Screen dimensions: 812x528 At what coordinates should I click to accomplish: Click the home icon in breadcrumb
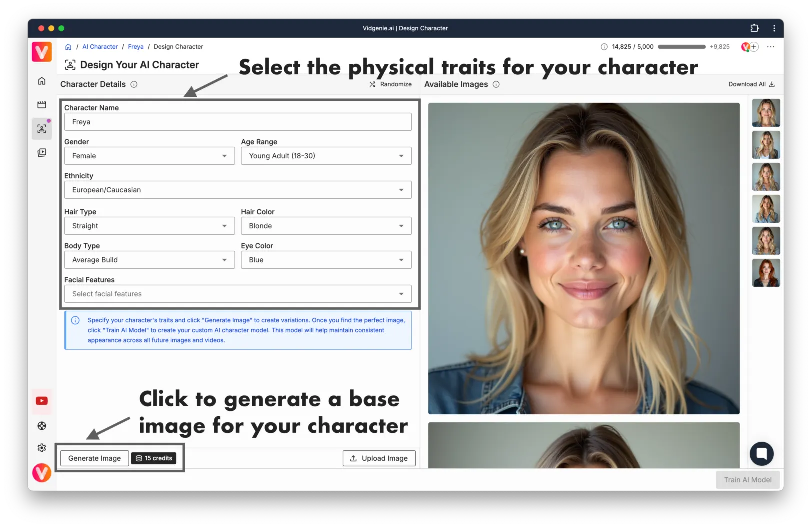[x=68, y=47]
